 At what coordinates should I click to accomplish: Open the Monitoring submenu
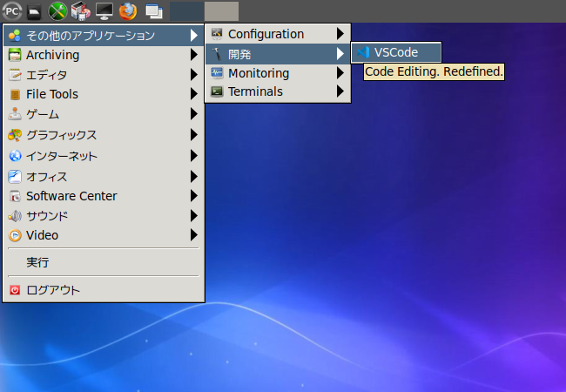278,73
